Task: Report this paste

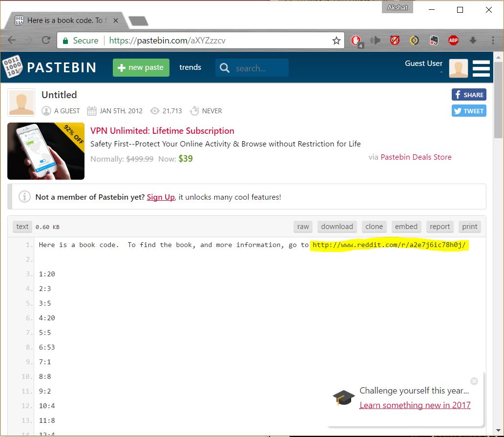Action: 440,227
